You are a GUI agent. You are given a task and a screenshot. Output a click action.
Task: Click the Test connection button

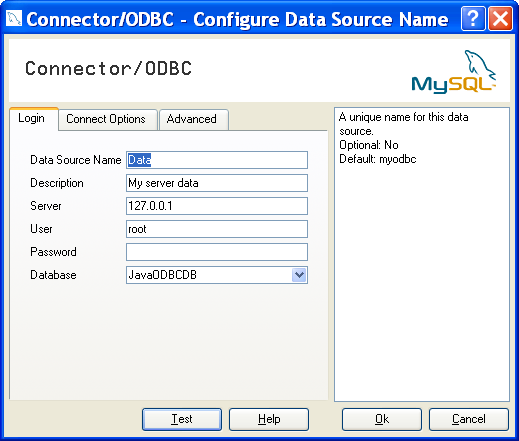(182, 419)
